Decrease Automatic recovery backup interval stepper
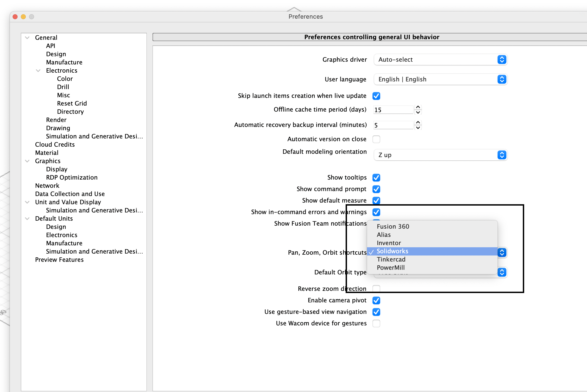The height and width of the screenshot is (392, 587). [418, 128]
